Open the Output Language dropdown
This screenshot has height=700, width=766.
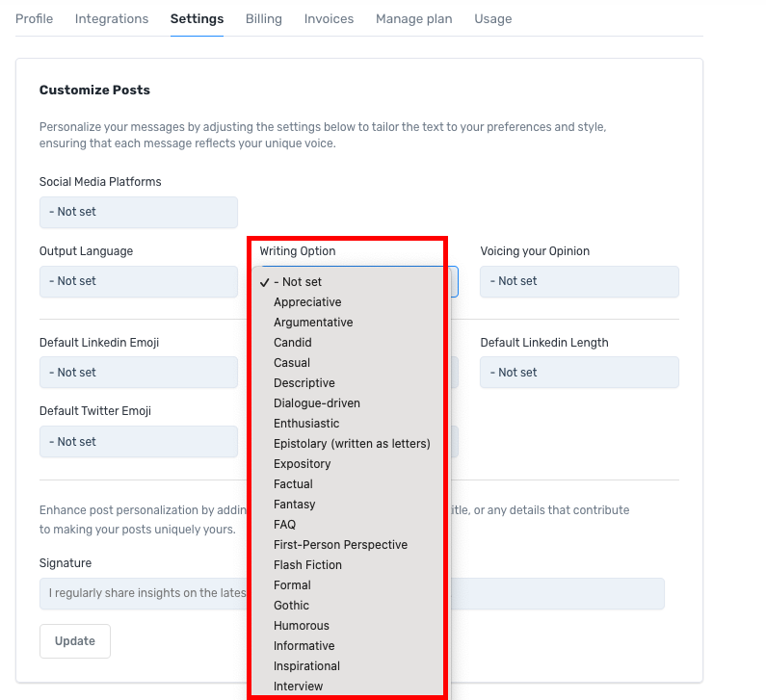(138, 281)
